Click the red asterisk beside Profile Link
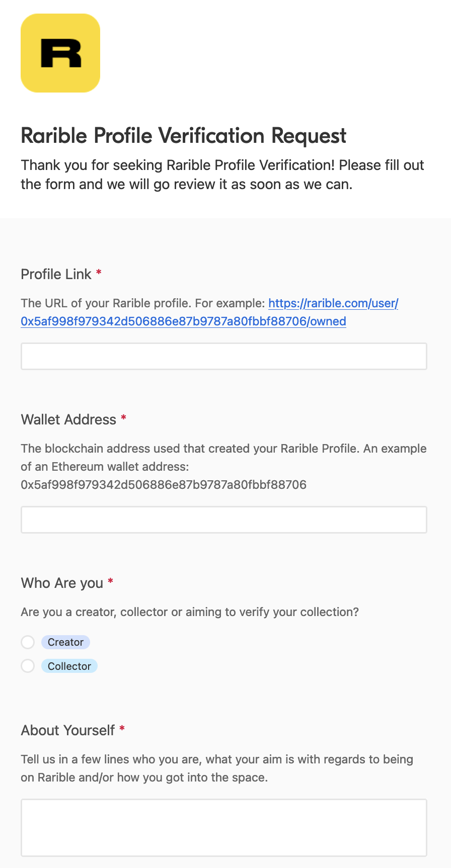Screen dimensions: 451x868 pos(99,273)
